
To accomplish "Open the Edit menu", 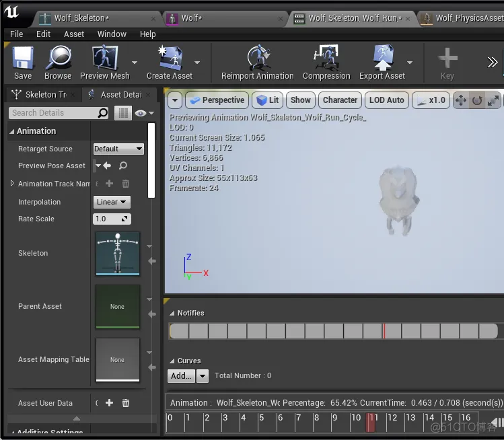I will pyautogui.click(x=43, y=34).
